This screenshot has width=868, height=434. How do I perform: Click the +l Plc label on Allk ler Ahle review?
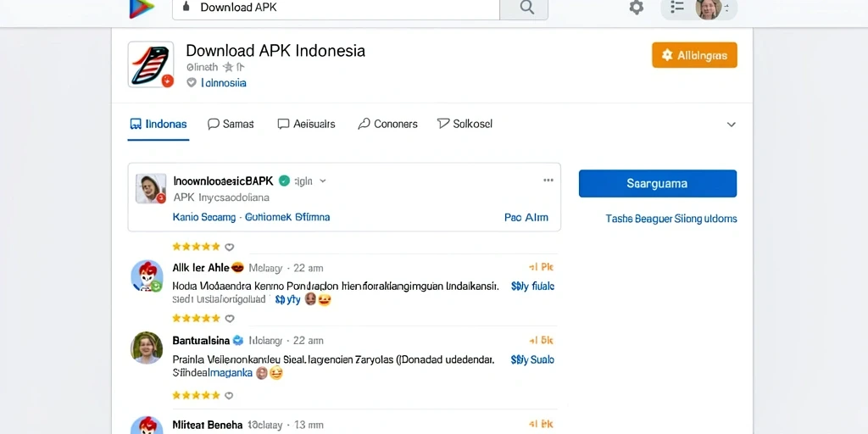pos(541,267)
